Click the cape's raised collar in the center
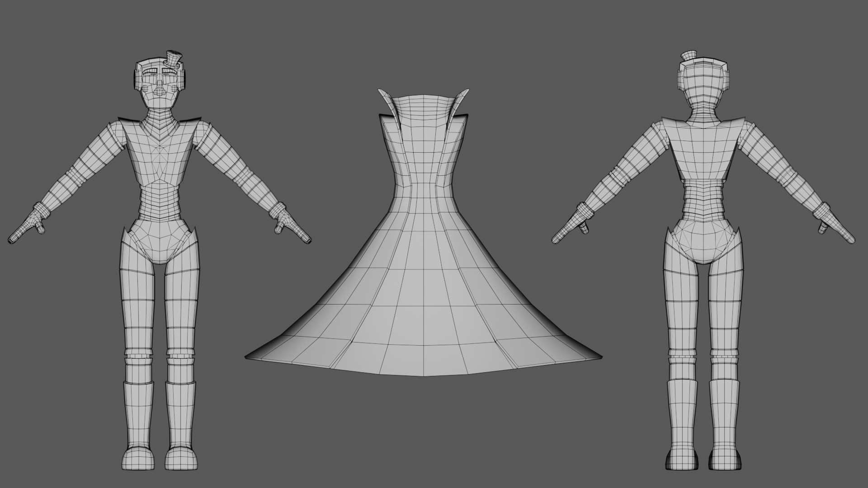This screenshot has height=488, width=868. (x=423, y=108)
